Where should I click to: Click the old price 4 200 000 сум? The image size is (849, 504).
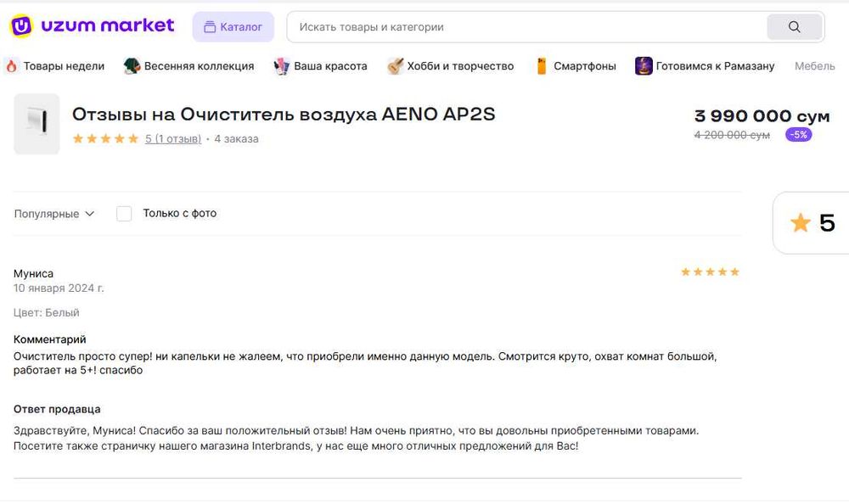point(732,135)
